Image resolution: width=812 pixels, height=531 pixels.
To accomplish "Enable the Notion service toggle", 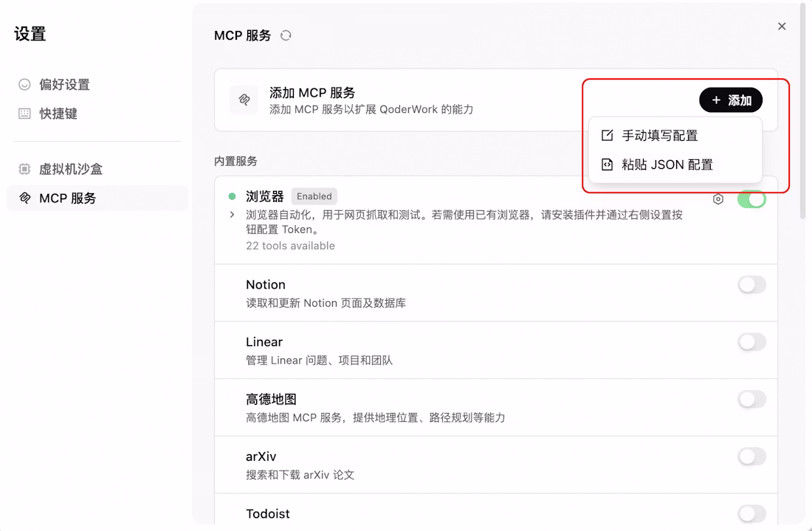I will click(x=751, y=285).
